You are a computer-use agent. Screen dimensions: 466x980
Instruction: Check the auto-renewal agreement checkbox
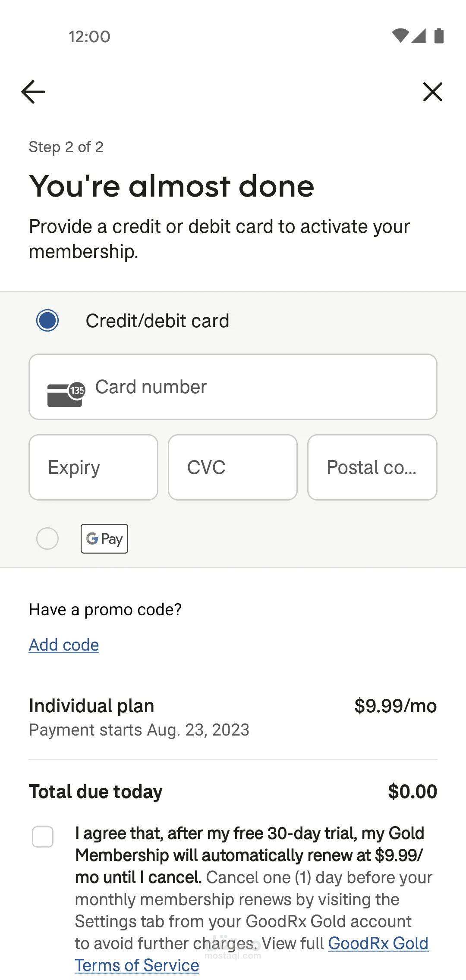43,837
